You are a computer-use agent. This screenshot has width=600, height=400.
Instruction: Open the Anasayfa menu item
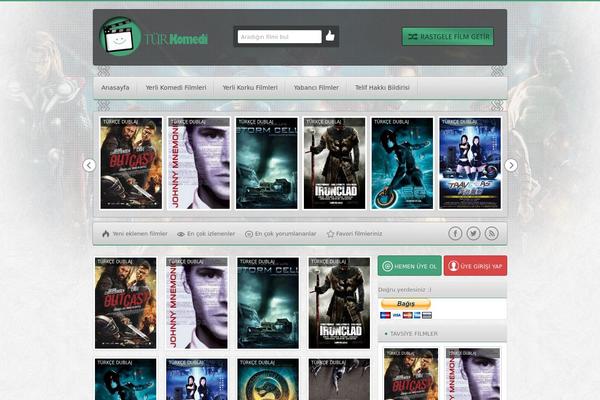(115, 88)
